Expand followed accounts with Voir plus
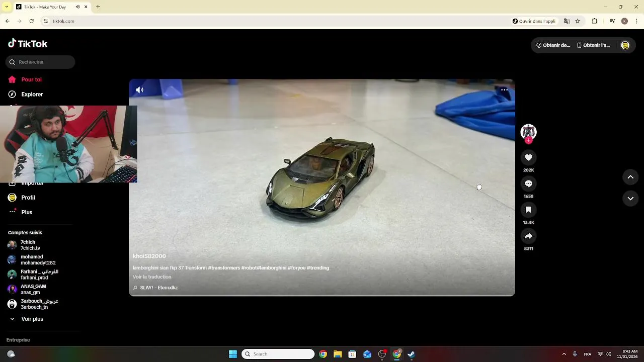Image resolution: width=644 pixels, height=362 pixels. 26,319
